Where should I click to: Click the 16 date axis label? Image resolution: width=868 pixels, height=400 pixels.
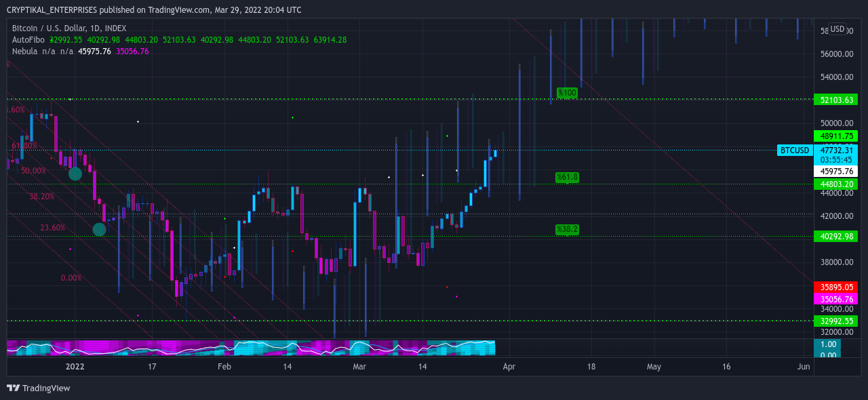click(x=726, y=366)
